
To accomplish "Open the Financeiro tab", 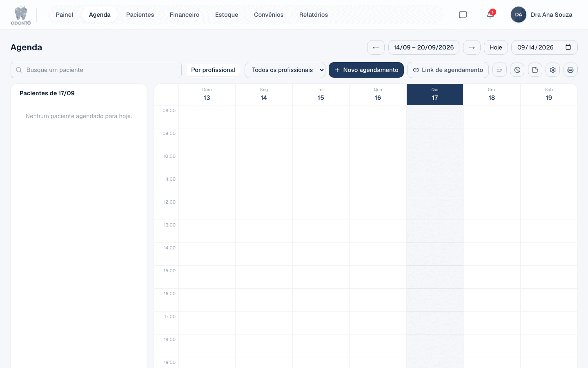I will click(185, 15).
